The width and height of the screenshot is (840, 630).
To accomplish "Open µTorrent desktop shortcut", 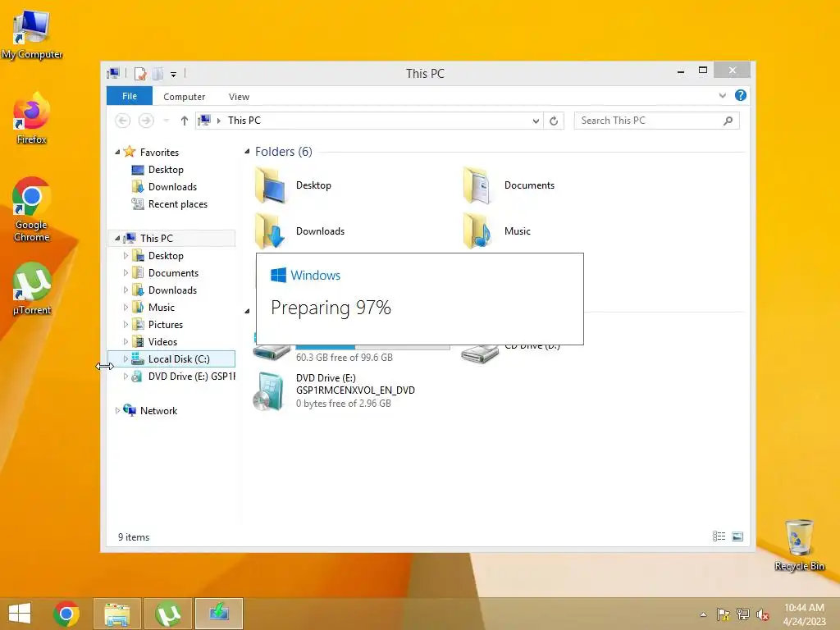I will tap(32, 290).
